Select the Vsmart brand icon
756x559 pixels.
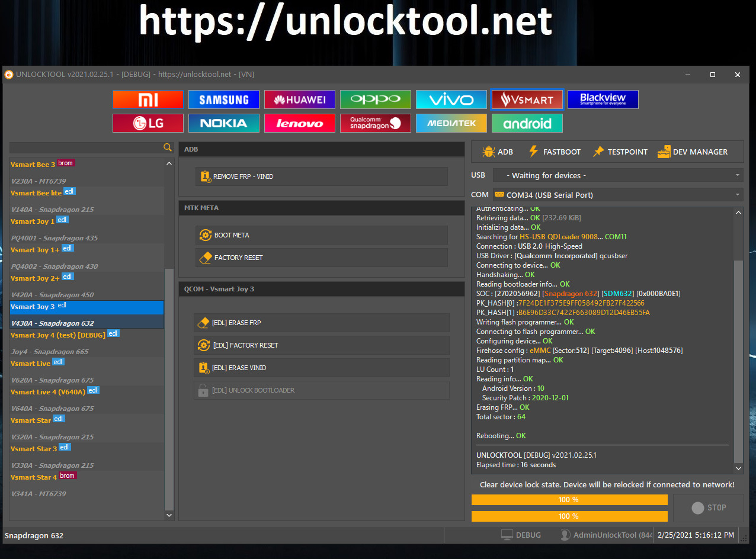click(527, 99)
